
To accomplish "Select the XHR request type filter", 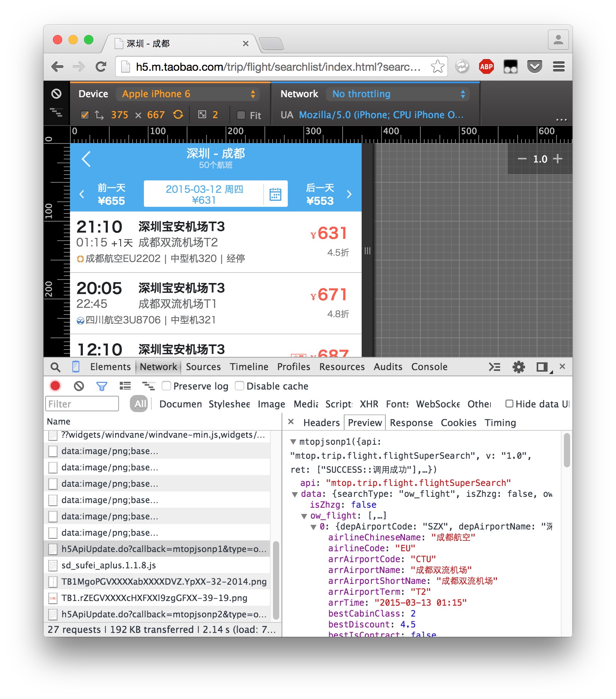I will pyautogui.click(x=369, y=404).
